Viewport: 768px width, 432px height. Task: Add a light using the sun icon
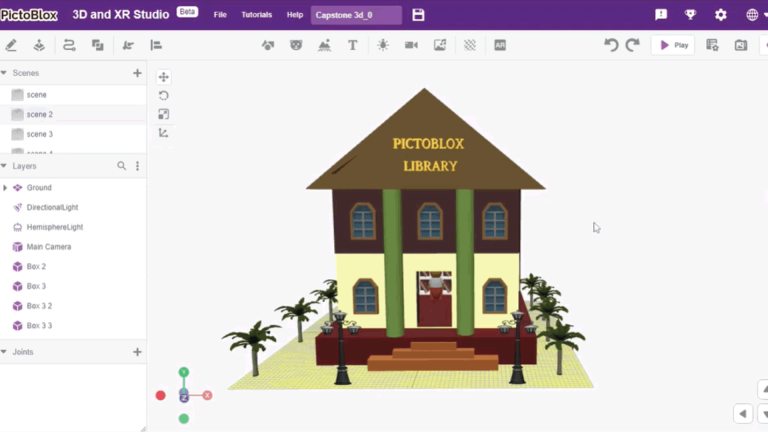pos(382,45)
